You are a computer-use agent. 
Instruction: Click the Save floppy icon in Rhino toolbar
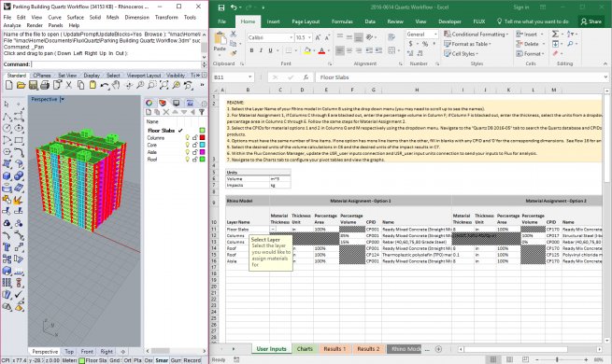pyautogui.click(x=34, y=85)
